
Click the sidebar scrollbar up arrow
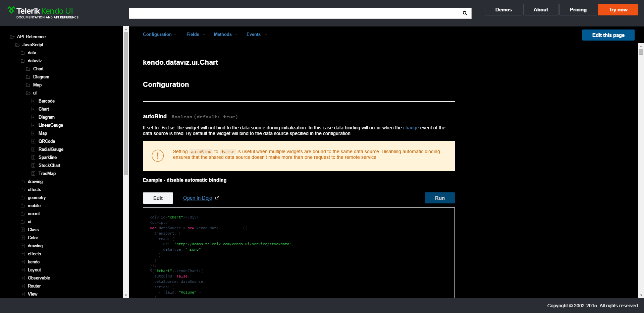click(x=126, y=29)
